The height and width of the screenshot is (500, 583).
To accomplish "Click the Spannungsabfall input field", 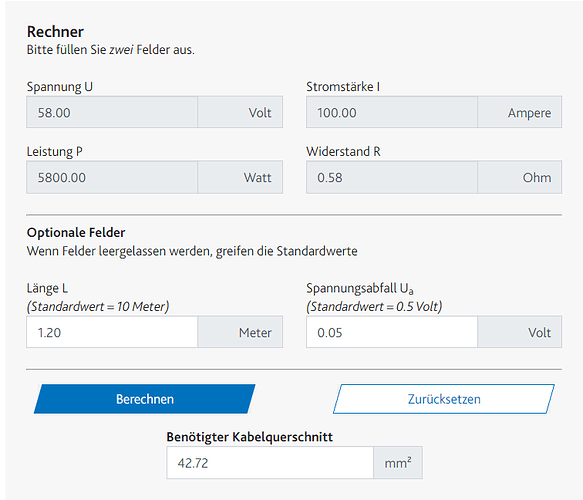I will click(x=392, y=332).
